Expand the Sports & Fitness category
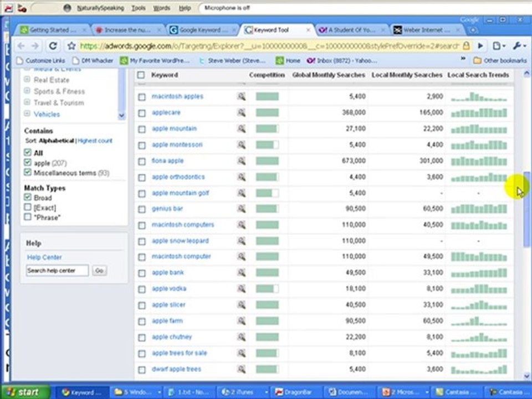 27,91
